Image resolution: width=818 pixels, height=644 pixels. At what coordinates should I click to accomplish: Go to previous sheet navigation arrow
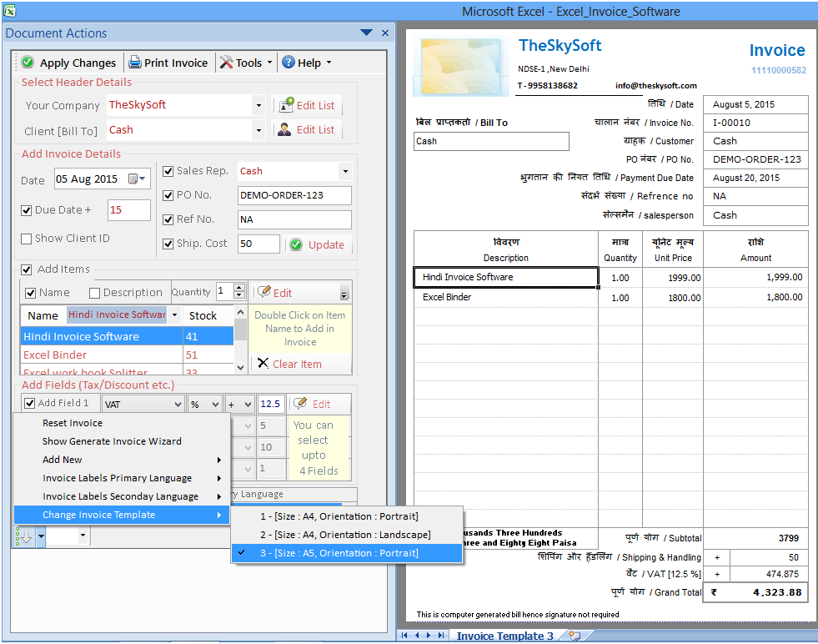point(417,635)
